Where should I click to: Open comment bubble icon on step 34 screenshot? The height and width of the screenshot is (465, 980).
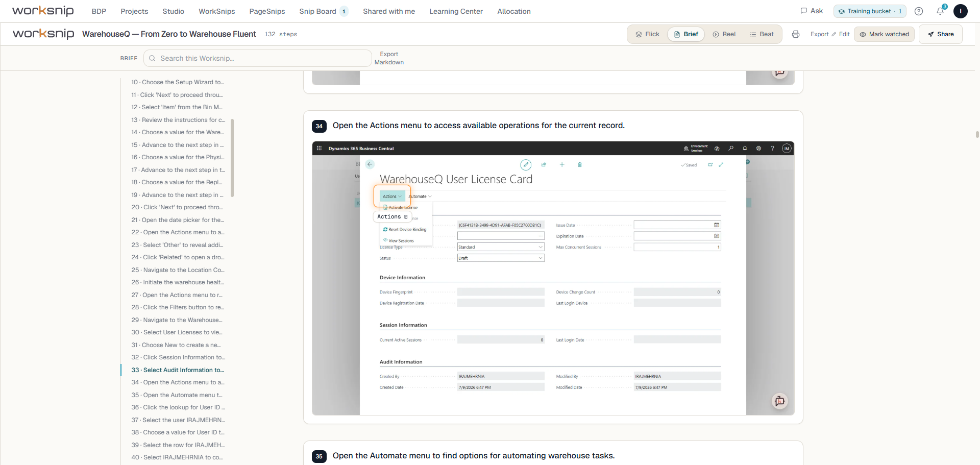[779, 401]
